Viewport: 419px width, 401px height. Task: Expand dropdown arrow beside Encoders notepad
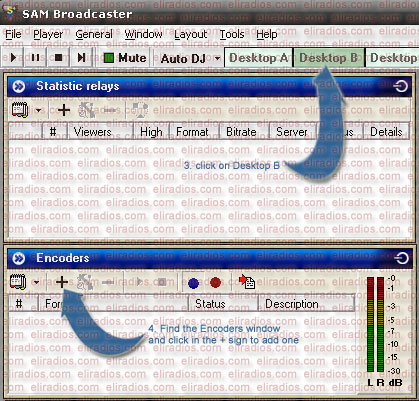[x=37, y=282]
